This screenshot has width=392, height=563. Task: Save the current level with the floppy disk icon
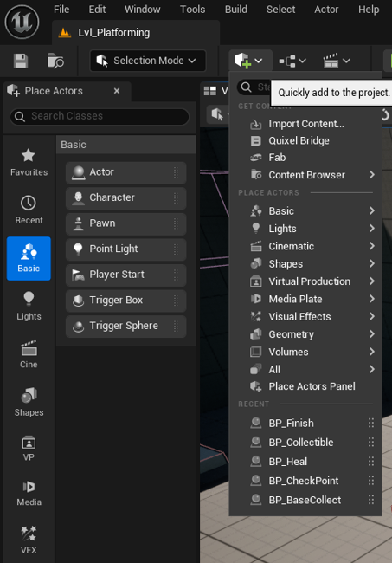21,61
